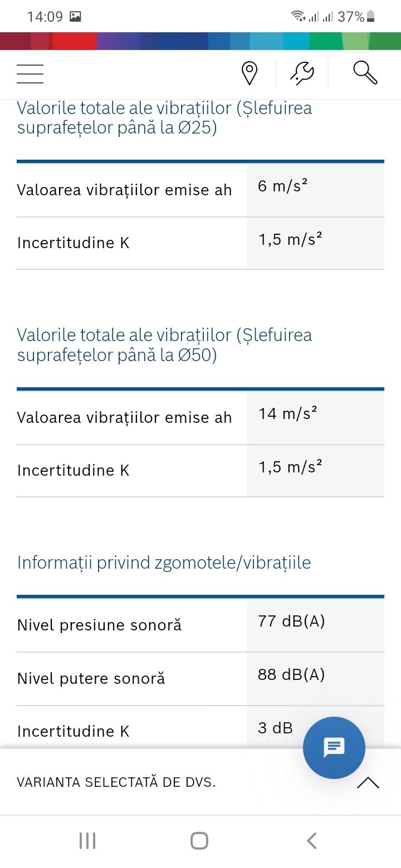Tap the Informații privind zgomotele/vibrațiile heading
The image size is (401, 868).
click(x=164, y=562)
